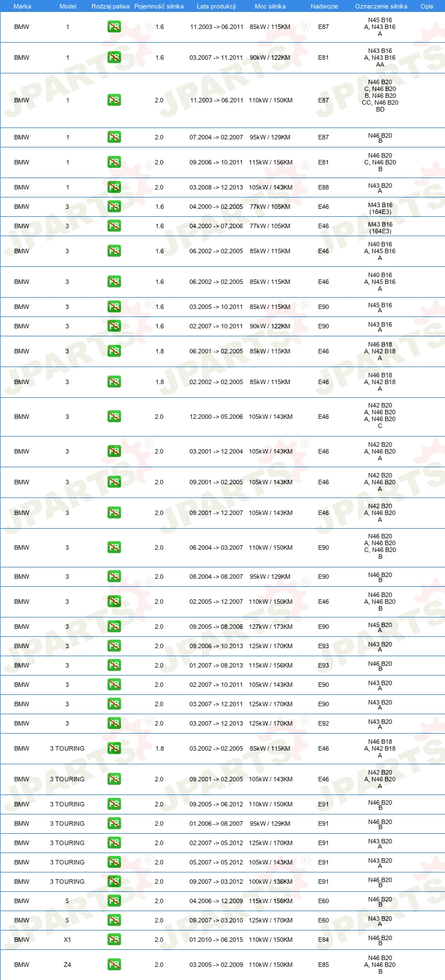Click fuel icon in row 04.2000 -> 02.2005
This screenshot has width=445, height=980.
pos(114,207)
